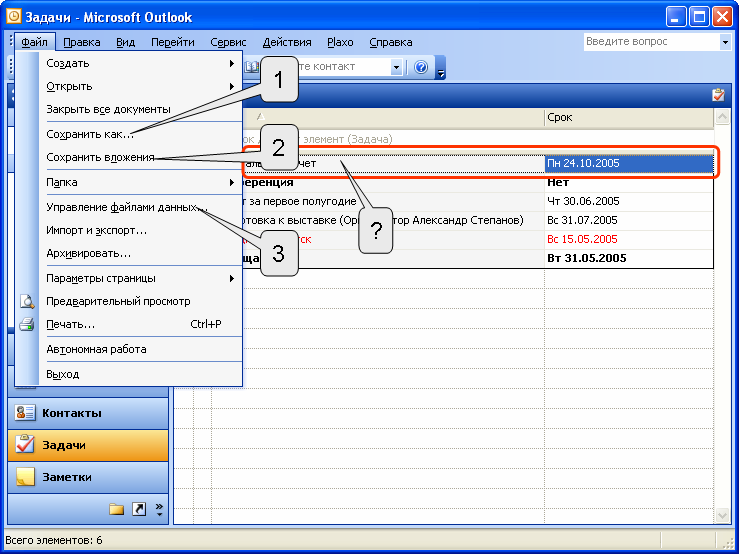Expand the Параметры страницы submenu

pyautogui.click(x=140, y=279)
